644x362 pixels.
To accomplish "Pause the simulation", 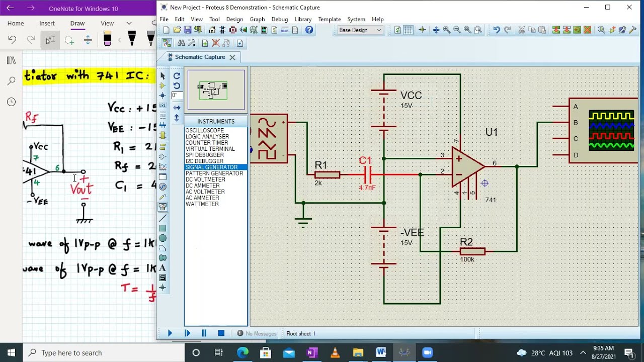I will 204,333.
